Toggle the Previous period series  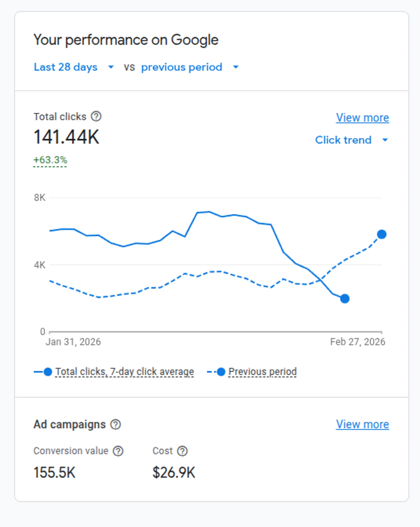[x=262, y=371]
